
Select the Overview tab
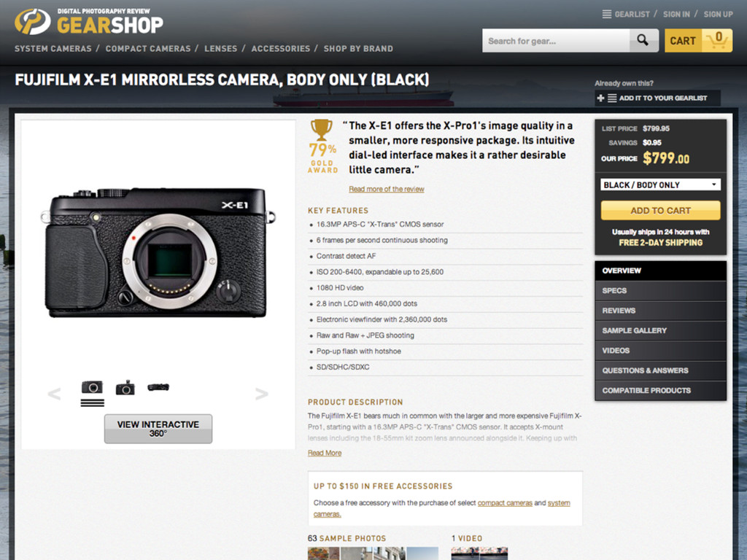coord(660,271)
